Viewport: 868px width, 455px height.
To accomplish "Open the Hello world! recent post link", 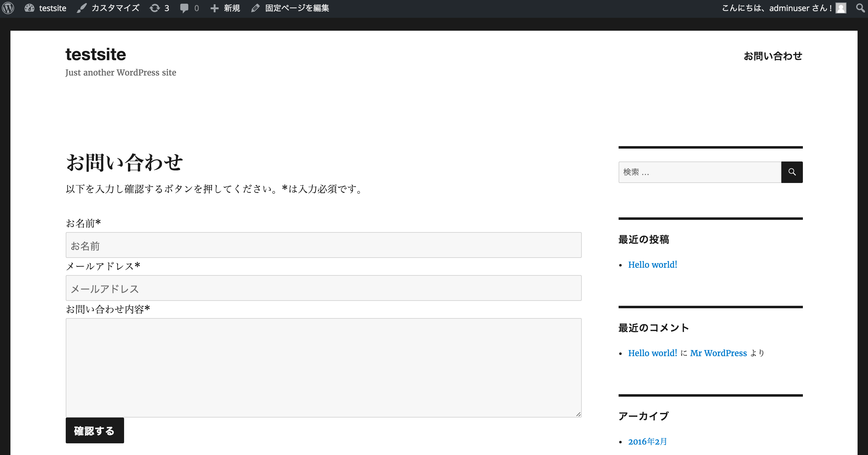I will (x=653, y=265).
